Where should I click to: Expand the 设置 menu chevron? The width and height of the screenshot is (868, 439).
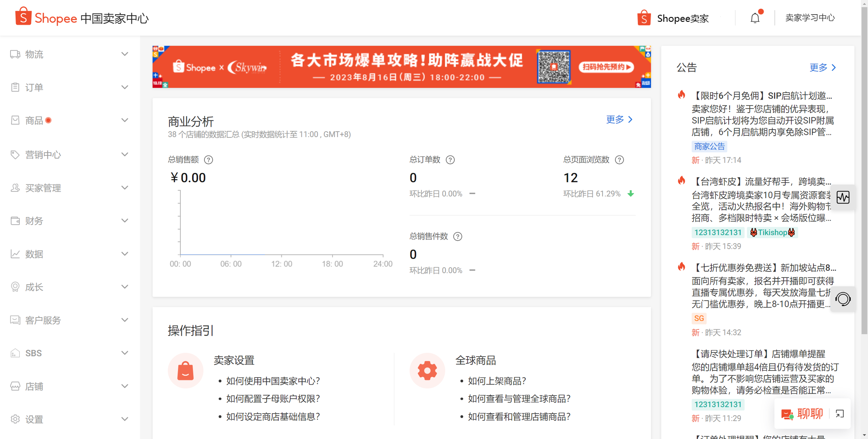[125, 419]
